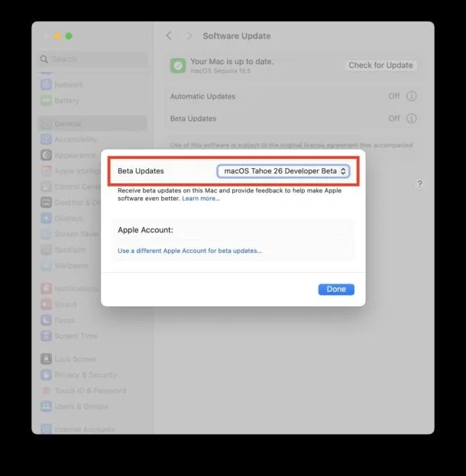Select Displays in the sidebar
This screenshot has width=466, height=476.
click(62, 219)
